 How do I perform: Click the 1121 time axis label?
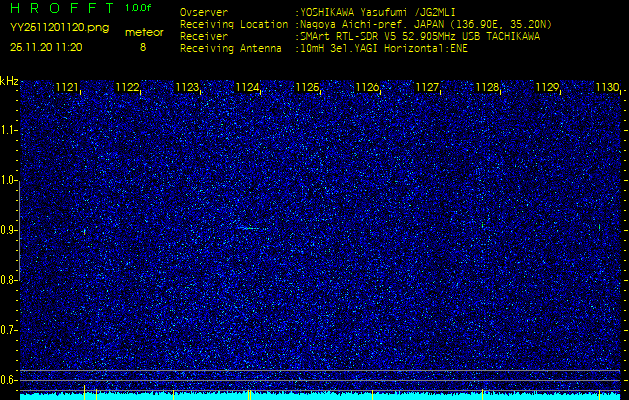[67, 87]
